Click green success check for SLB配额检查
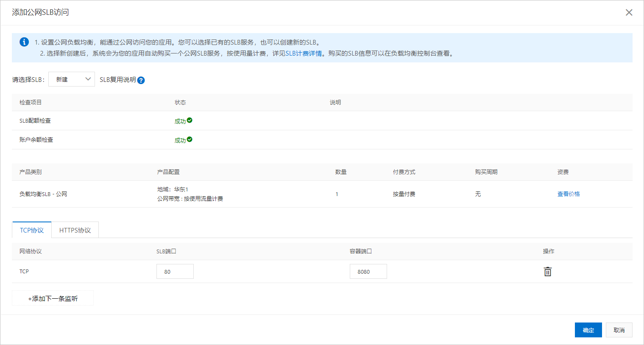Screen dimensions: 644x345 point(190,120)
